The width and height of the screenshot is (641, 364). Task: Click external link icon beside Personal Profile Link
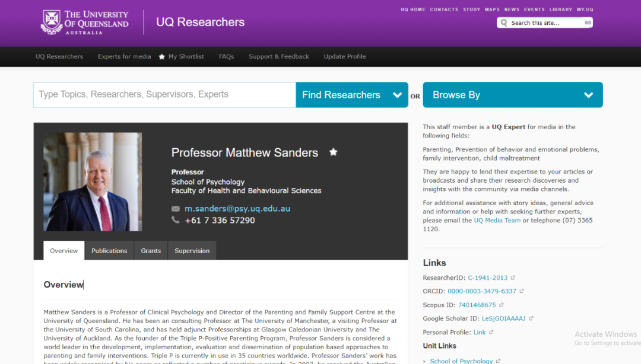(x=491, y=333)
